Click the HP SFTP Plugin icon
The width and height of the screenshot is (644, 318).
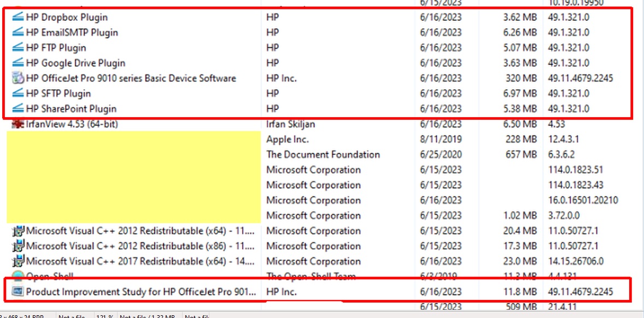click(x=18, y=94)
